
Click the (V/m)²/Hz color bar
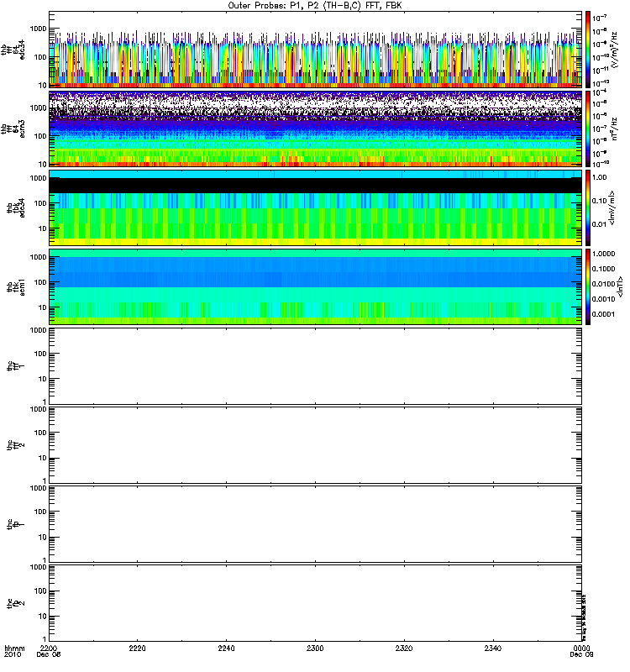588,50
